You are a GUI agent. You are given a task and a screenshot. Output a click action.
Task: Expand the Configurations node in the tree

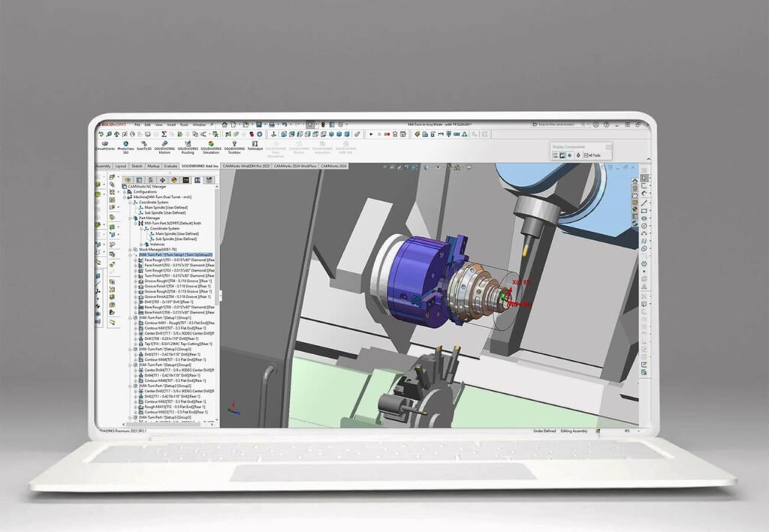click(x=125, y=191)
